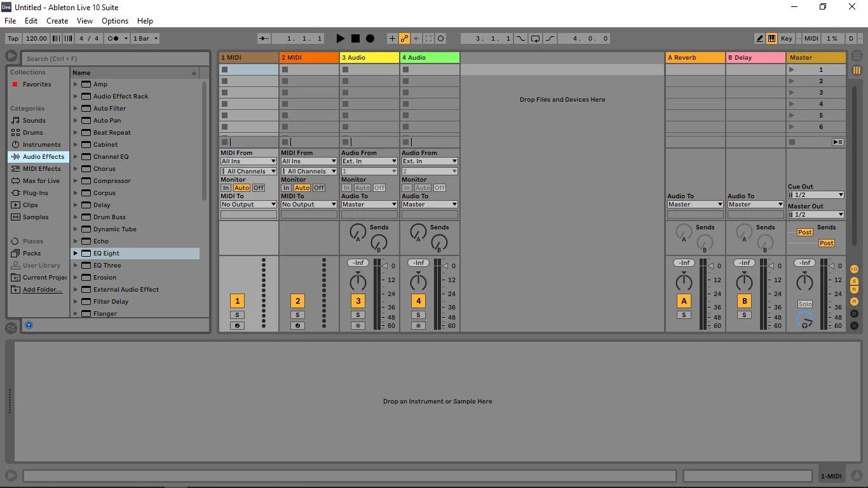Toggle the metronome button

113,39
